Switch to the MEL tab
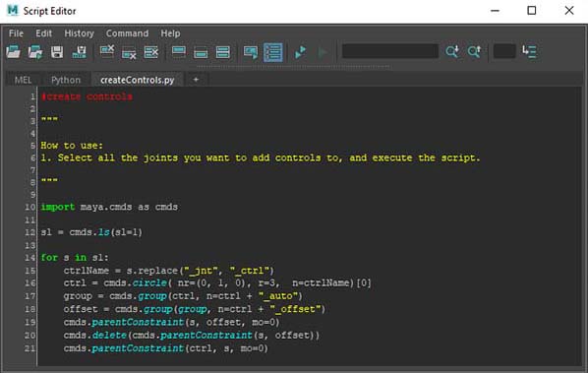The width and height of the screenshot is (588, 373). coord(24,80)
